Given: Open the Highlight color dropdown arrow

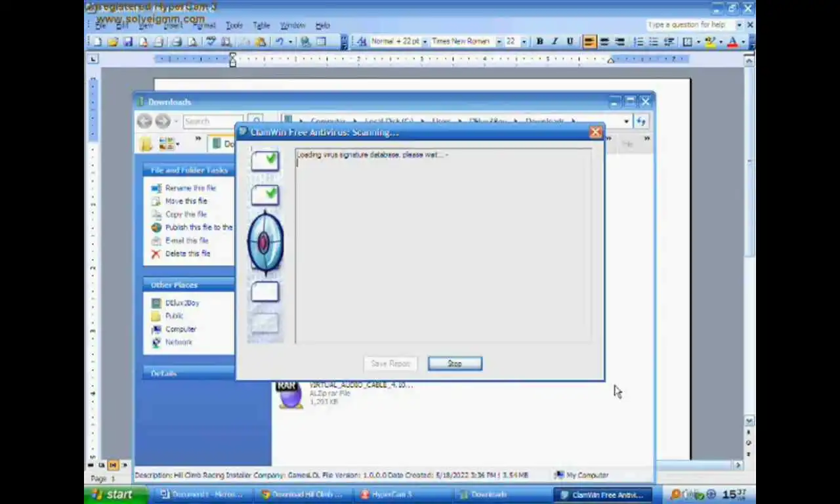Looking at the screenshot, I should coord(721,41).
